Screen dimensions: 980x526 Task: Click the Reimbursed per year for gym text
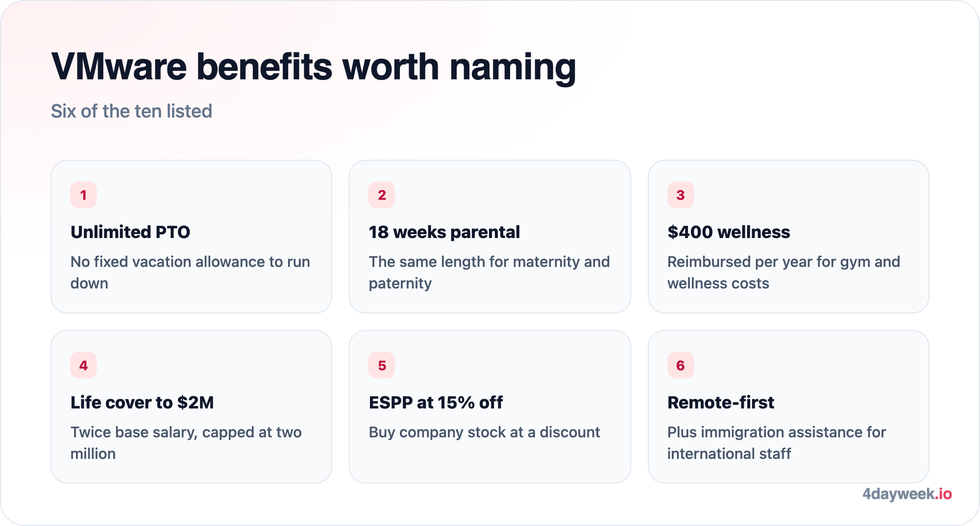coord(784,272)
